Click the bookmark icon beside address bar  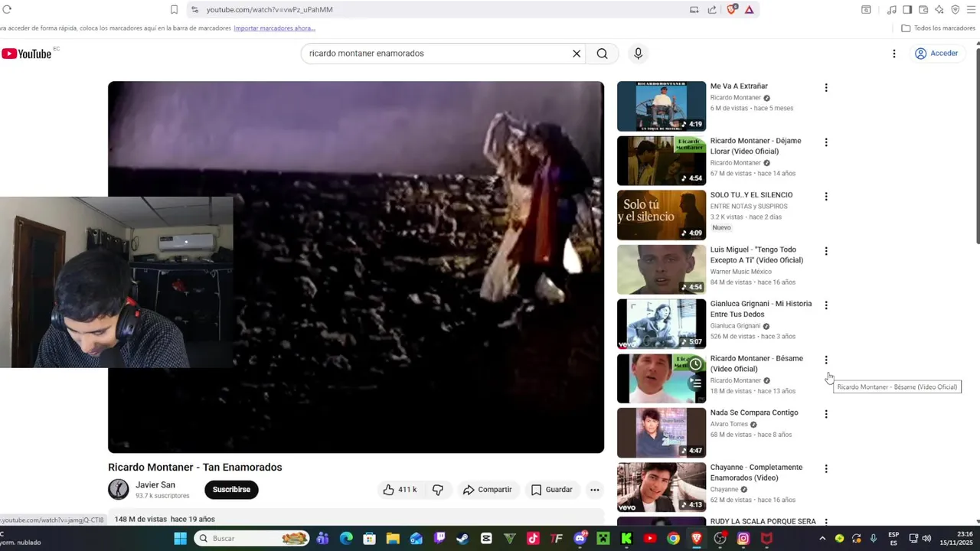click(x=174, y=9)
